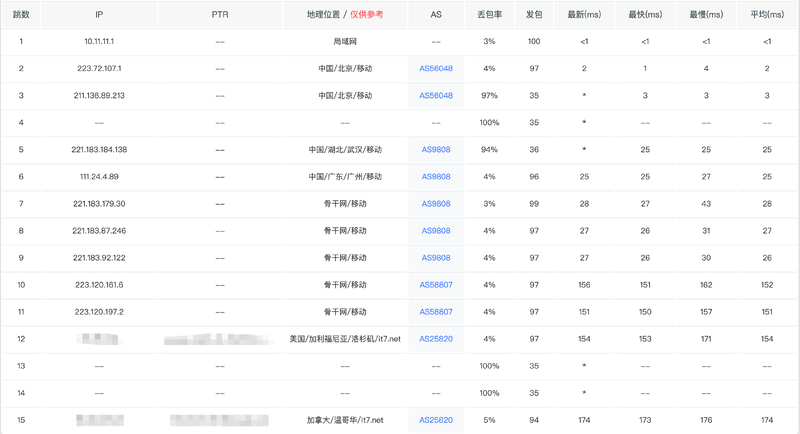The width and height of the screenshot is (800, 434).
Task: Open AS9808 link for 221.183.92.122
Action: 436,258
